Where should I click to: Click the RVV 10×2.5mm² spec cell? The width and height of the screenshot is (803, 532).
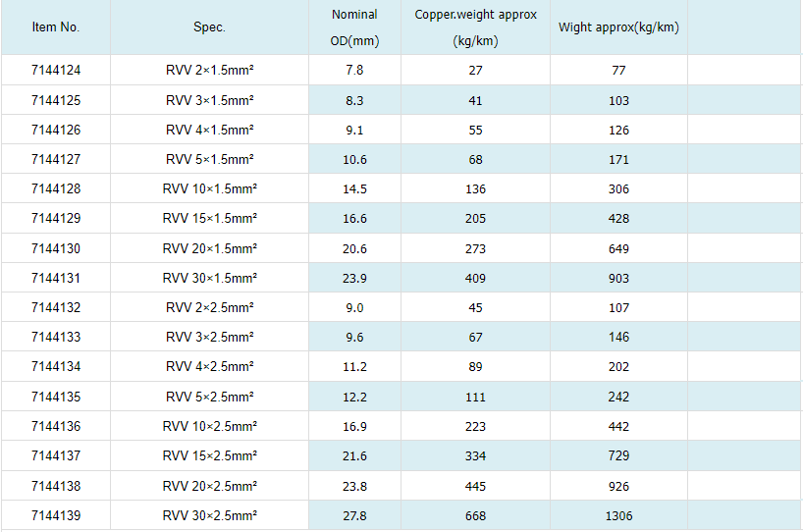pyautogui.click(x=210, y=427)
